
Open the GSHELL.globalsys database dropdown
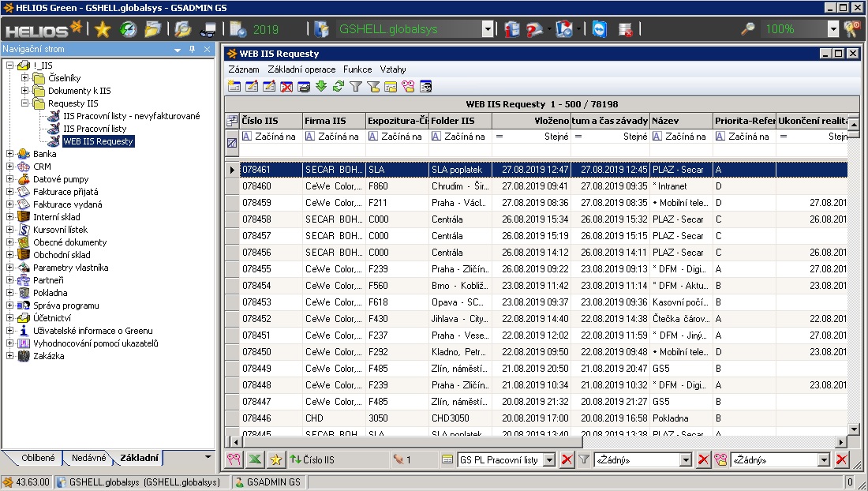[x=487, y=29]
